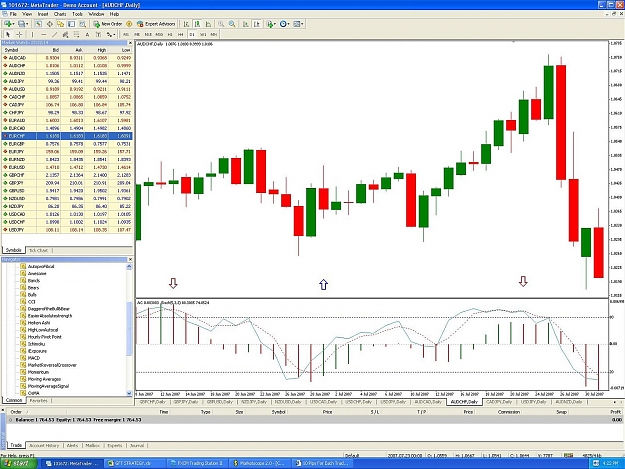Screen dimensions: 625x469
Task: Toggle chart auto scroll icon
Action: point(246,24)
